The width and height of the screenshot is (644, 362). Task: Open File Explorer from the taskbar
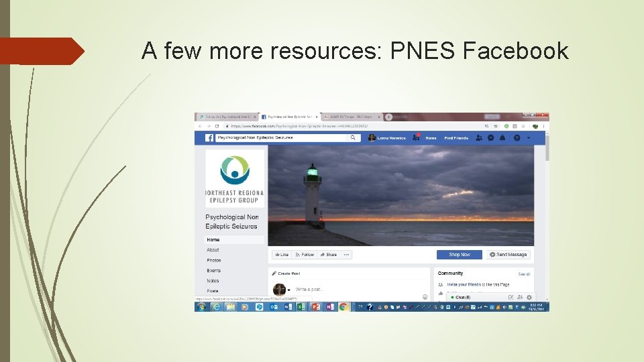(231, 306)
